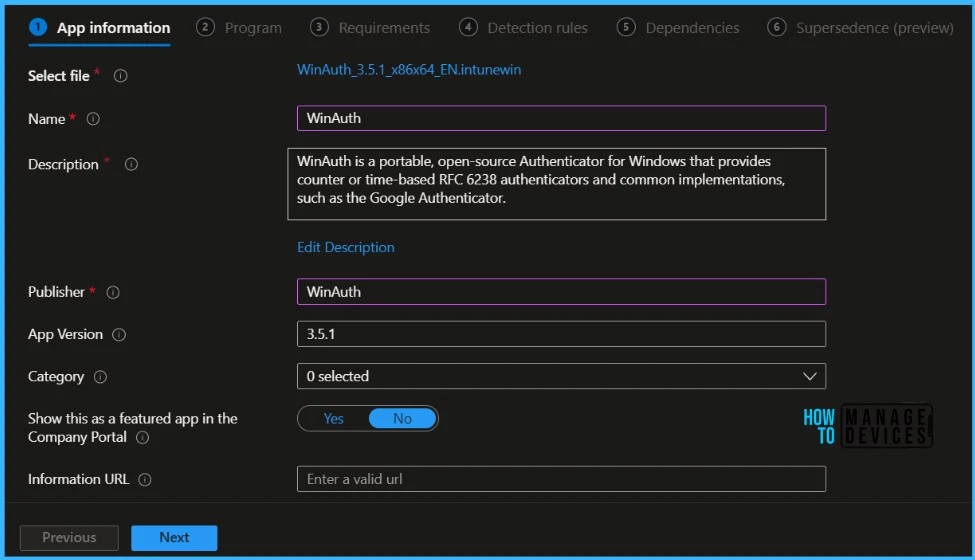Click the info icon beside the Description label

pos(131,164)
